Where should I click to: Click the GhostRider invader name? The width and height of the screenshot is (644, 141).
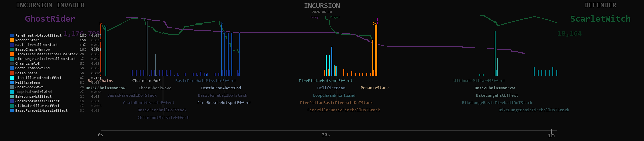50,19
